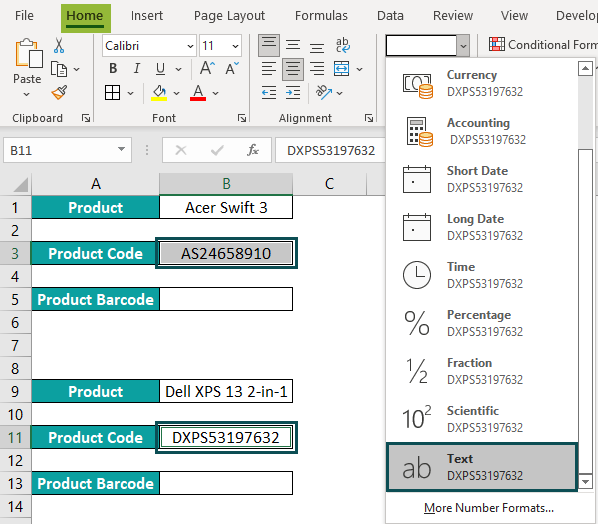Click the Copy icon

tap(59, 69)
